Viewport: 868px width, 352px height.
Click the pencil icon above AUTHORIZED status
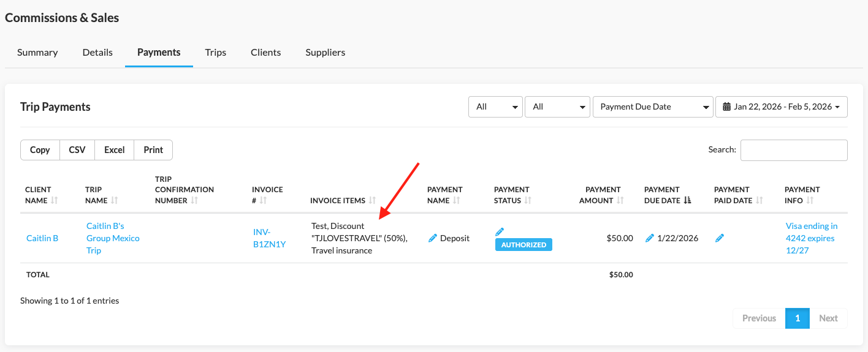[x=500, y=231]
